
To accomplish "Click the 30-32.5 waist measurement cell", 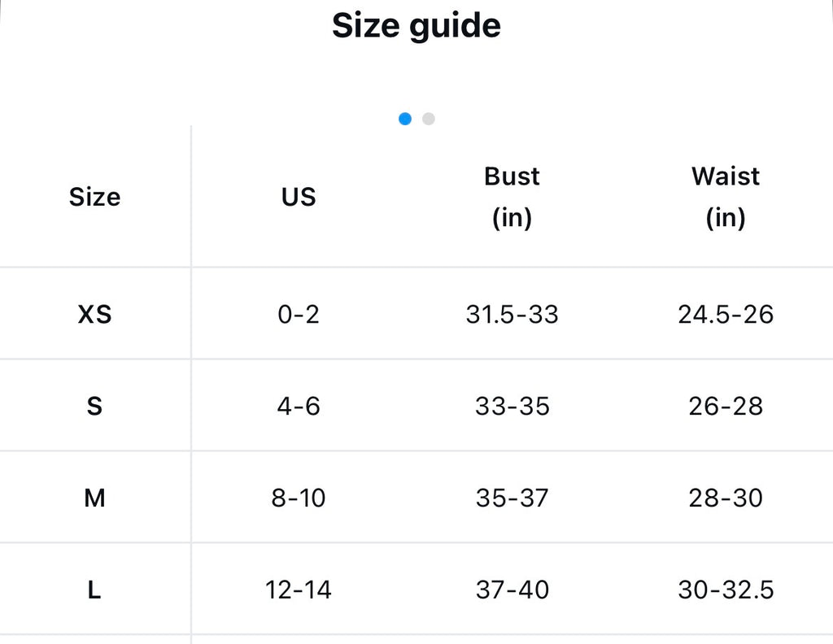I will pos(726,590).
